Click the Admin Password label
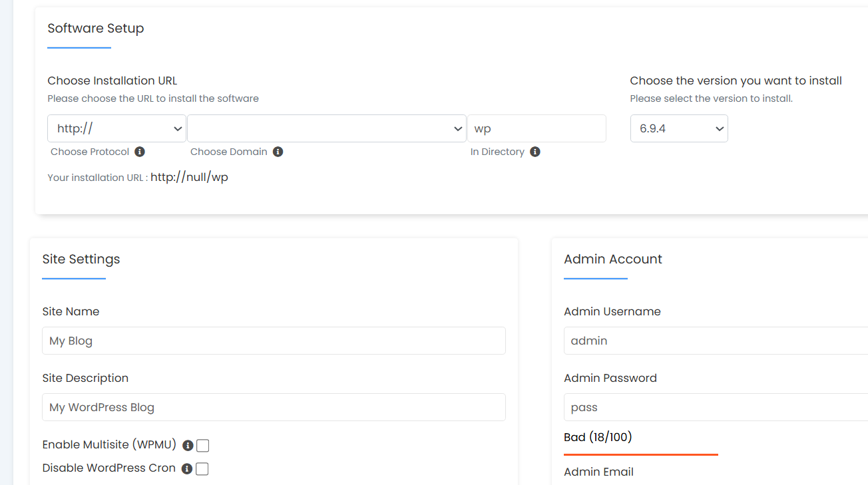Image resolution: width=868 pixels, height=485 pixels. tap(610, 378)
